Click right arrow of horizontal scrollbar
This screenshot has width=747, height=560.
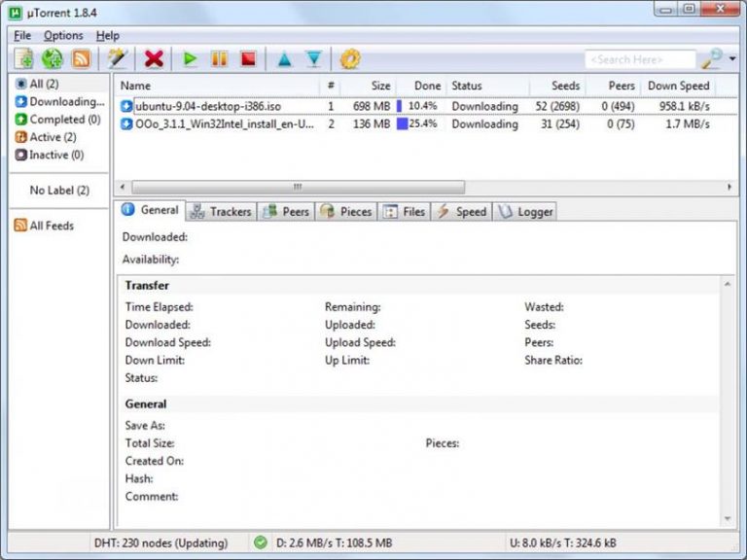[x=729, y=187]
